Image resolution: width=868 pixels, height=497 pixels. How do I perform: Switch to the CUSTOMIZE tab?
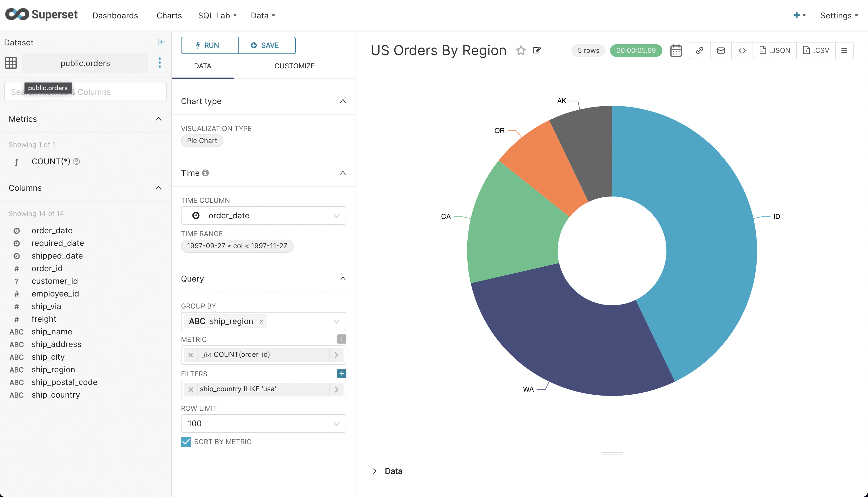point(294,66)
